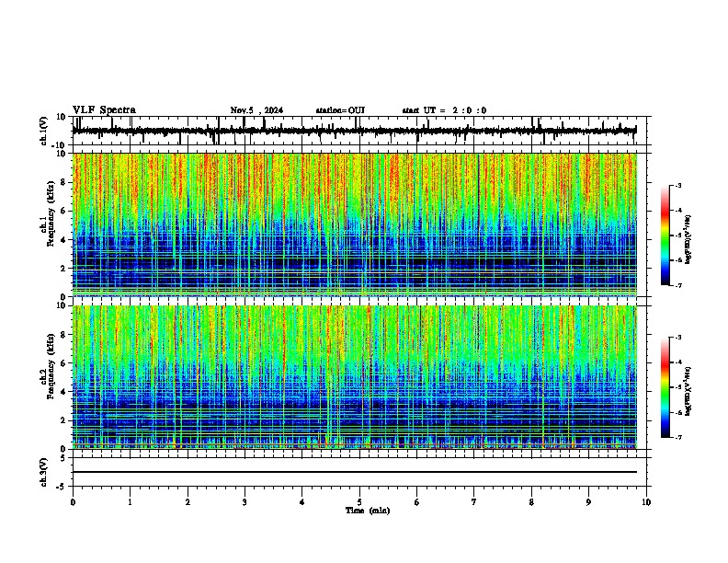Click inside the ch.2 spectrogram panel
The width and height of the screenshot is (728, 563).
(x=355, y=377)
